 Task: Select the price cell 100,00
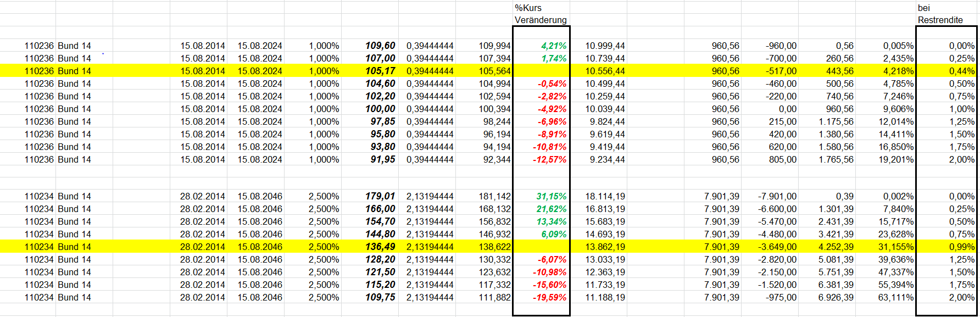tap(370, 109)
